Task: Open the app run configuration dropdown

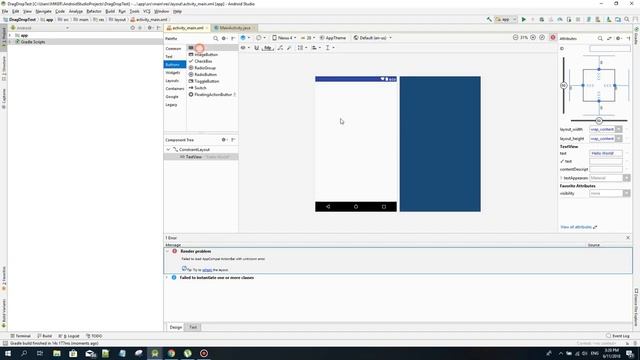Action: [506, 20]
